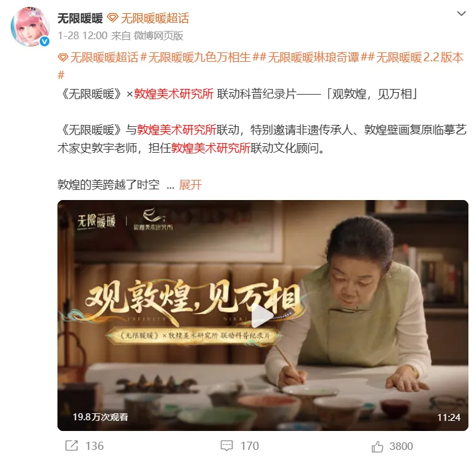This screenshot has width=476, height=460.
Task: Click the 11:24 video duration label
Action: (x=449, y=418)
